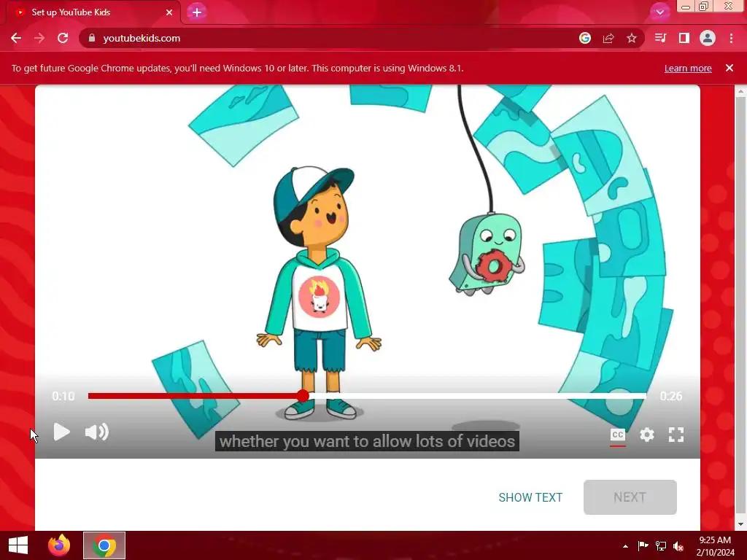Click the youtubekids.com address bar

[x=329, y=38]
